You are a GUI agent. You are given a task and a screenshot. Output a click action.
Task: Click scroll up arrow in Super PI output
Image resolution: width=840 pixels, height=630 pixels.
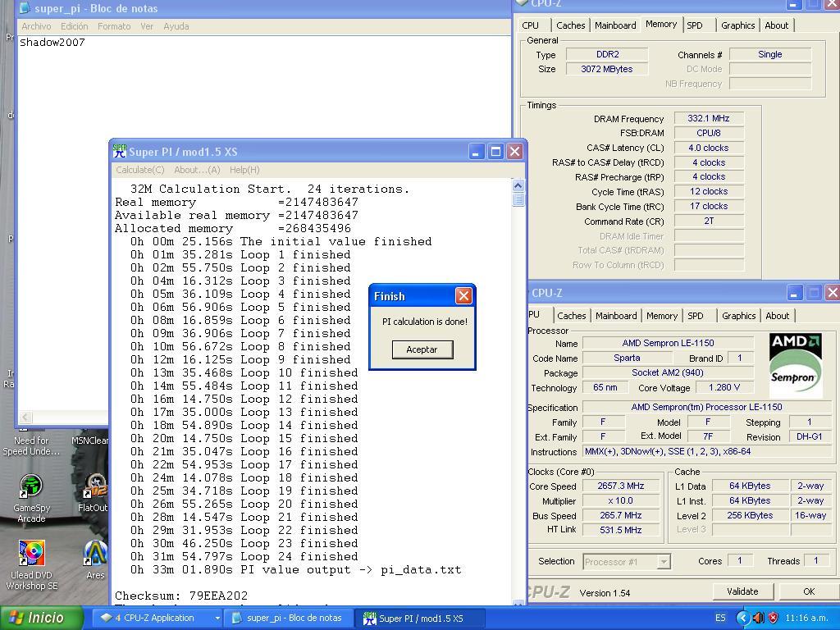pyautogui.click(x=518, y=185)
